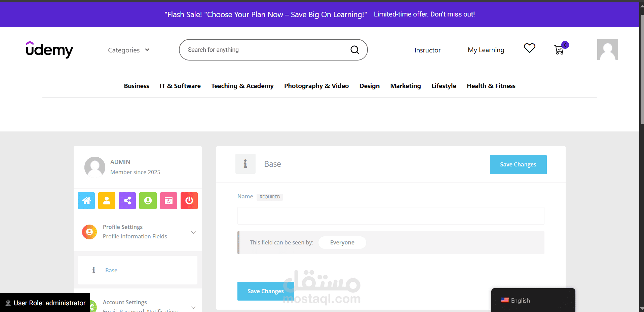The image size is (644, 312).
Task: Select the Photography & Video menu item
Action: point(316,86)
